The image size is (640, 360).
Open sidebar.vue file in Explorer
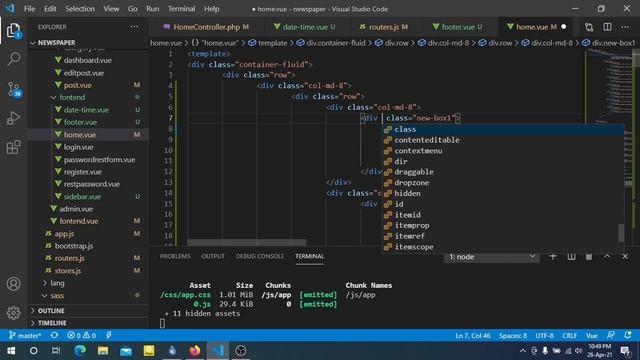tap(82, 197)
